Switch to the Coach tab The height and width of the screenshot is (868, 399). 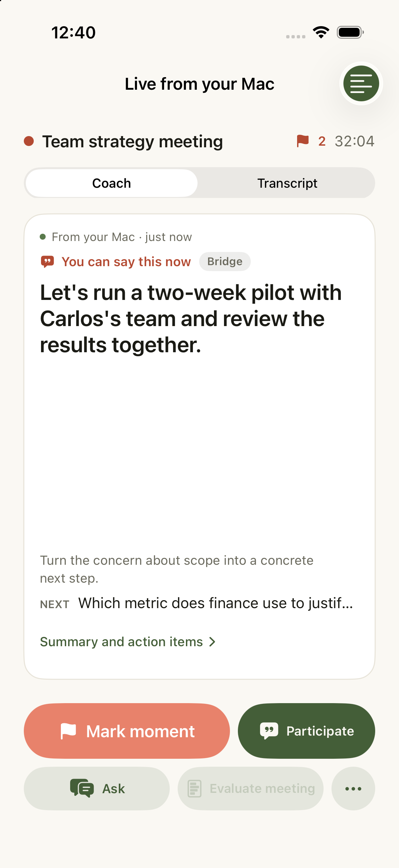(x=111, y=183)
